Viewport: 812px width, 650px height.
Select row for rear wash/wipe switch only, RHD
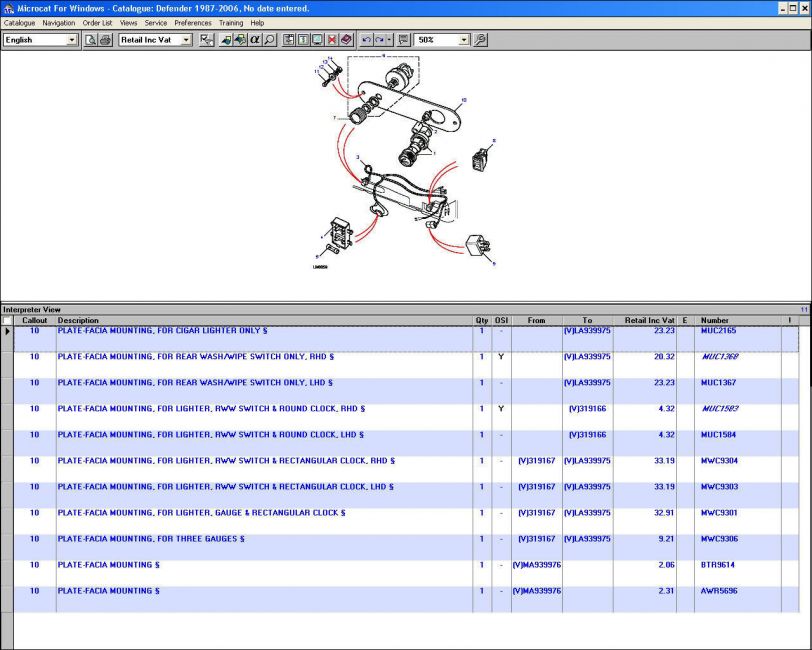pyautogui.click(x=407, y=365)
